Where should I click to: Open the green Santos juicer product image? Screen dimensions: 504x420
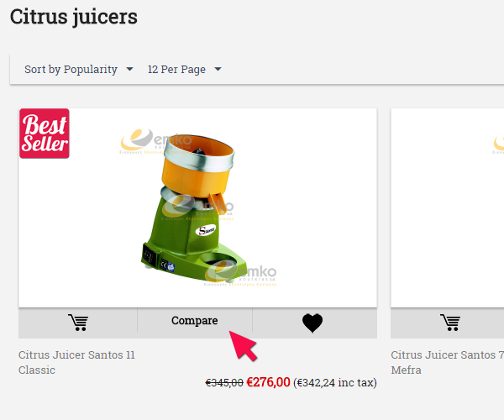197,207
